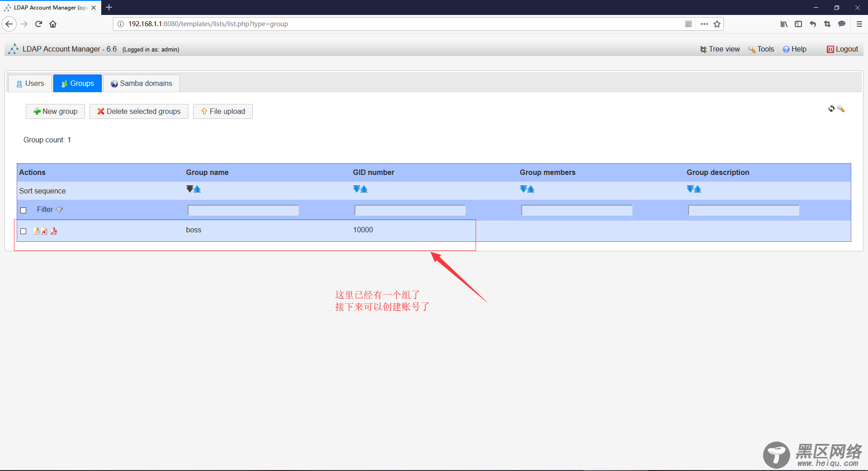868x471 pixels.
Task: Sort GID number column descending
Action: coord(357,189)
